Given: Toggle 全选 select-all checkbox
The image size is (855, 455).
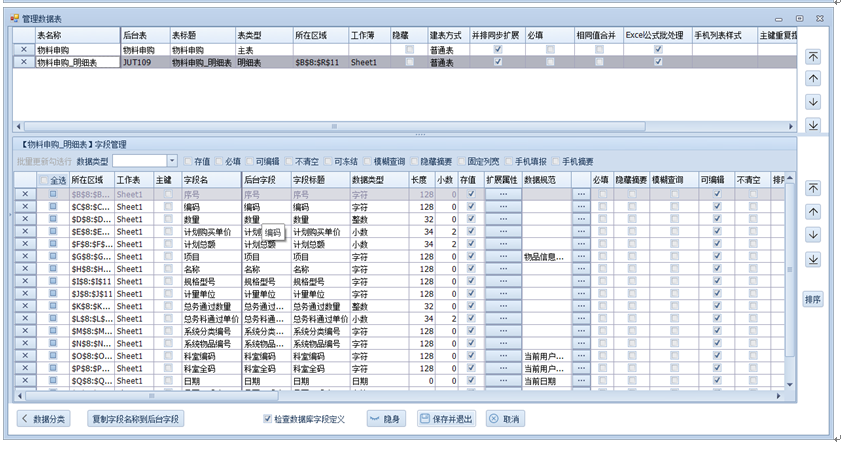Looking at the screenshot, I should click(x=44, y=180).
